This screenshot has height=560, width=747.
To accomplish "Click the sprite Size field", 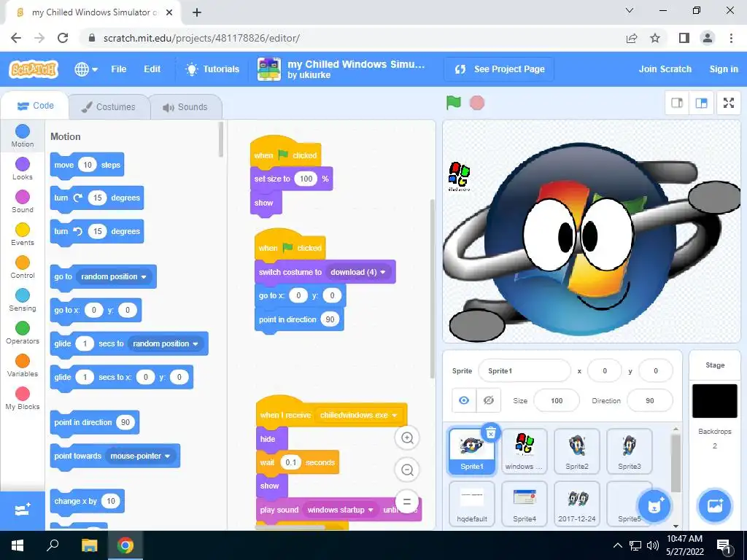I will [557, 400].
